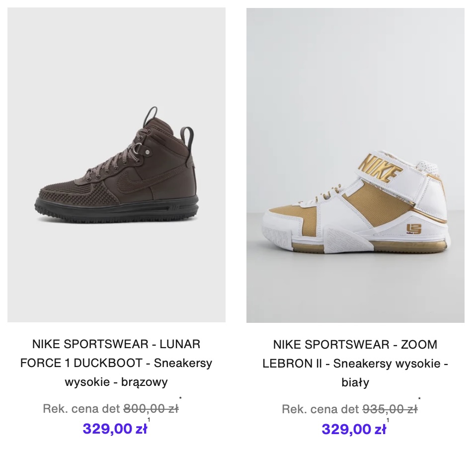Select the Duckboot's 329,00 zł sale price

(114, 429)
